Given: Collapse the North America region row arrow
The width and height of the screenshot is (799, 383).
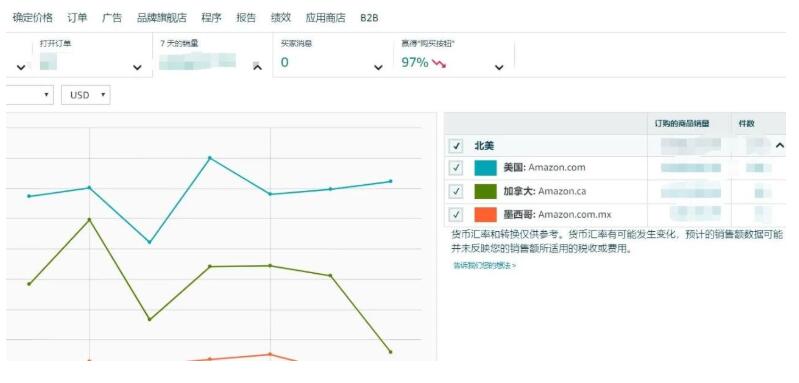Looking at the screenshot, I should (x=780, y=146).
